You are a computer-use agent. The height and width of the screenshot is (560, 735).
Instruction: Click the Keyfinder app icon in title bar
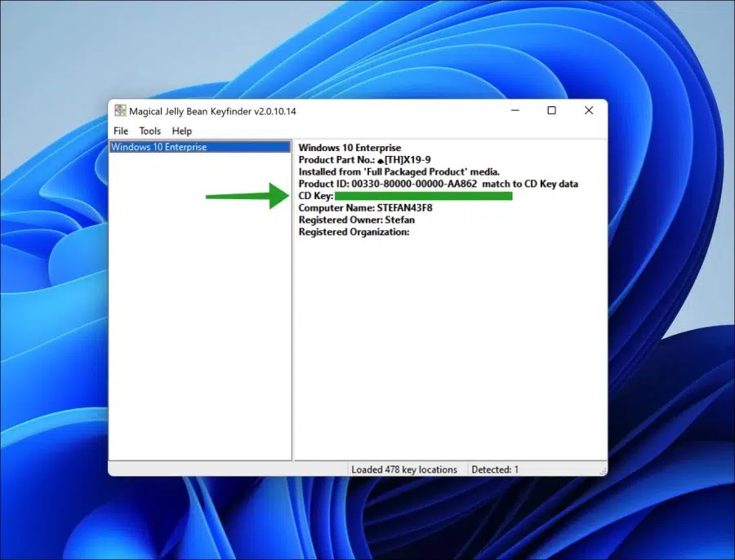point(121,110)
